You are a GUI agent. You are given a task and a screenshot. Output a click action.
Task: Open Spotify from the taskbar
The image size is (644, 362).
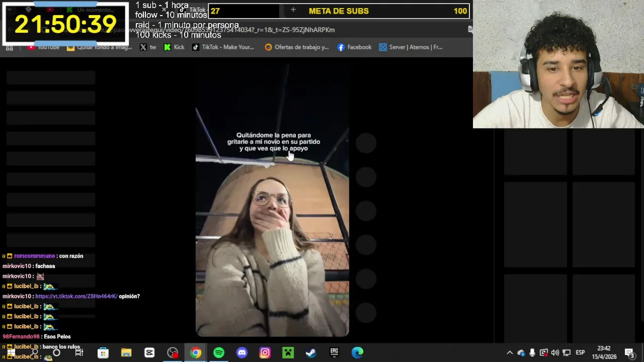(219, 352)
